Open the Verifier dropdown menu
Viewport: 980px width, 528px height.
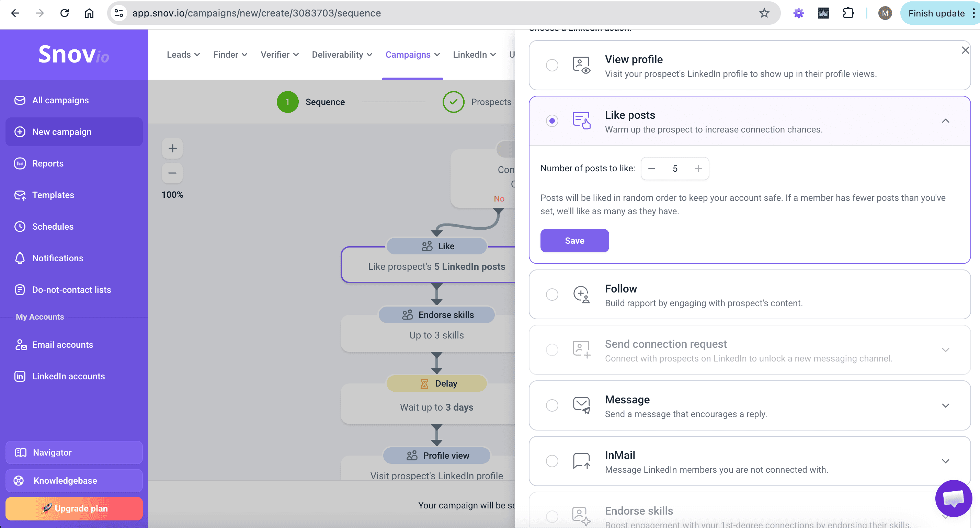[x=280, y=54]
